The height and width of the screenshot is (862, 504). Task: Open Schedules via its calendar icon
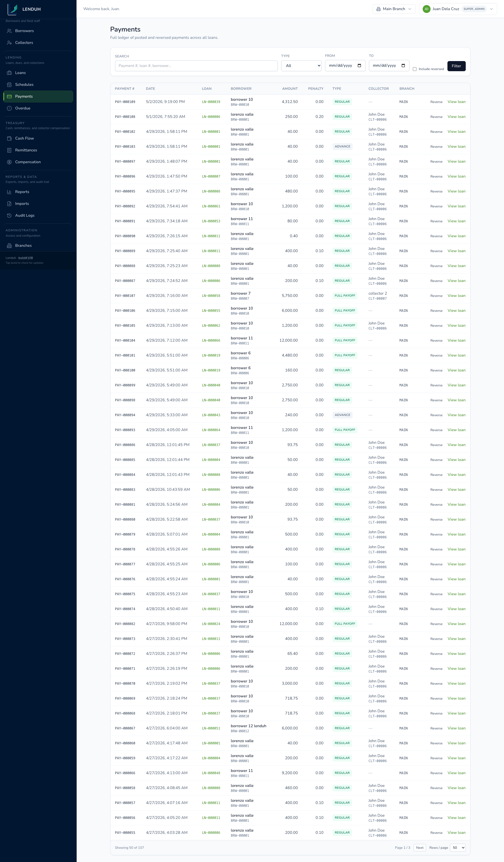9,84
